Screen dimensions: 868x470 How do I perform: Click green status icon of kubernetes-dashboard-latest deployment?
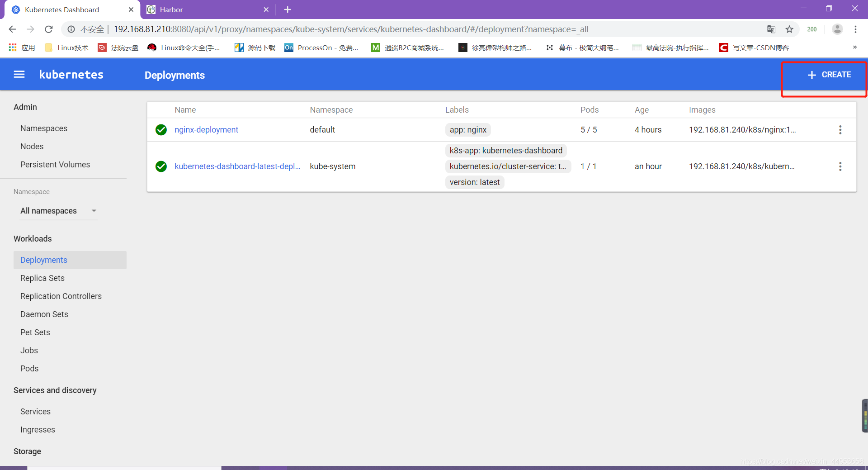point(161,166)
